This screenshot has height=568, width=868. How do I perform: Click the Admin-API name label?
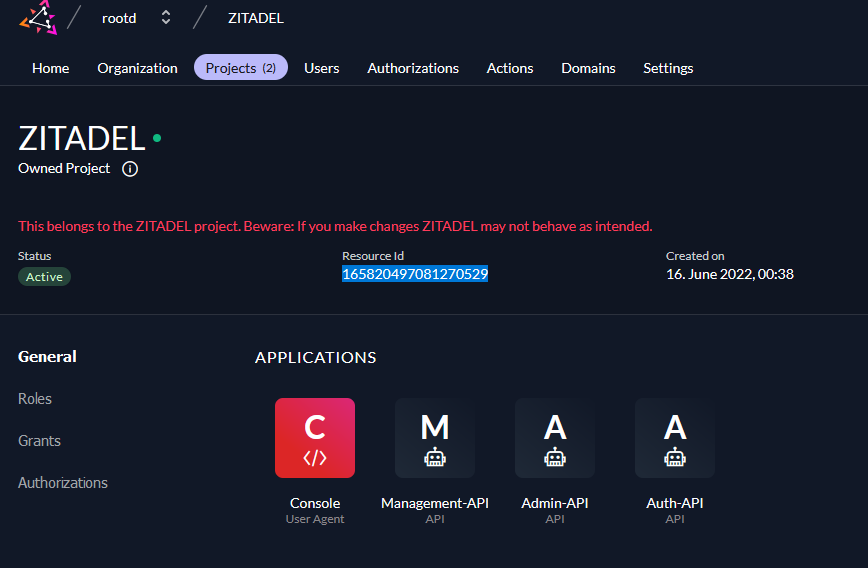pyautogui.click(x=555, y=503)
